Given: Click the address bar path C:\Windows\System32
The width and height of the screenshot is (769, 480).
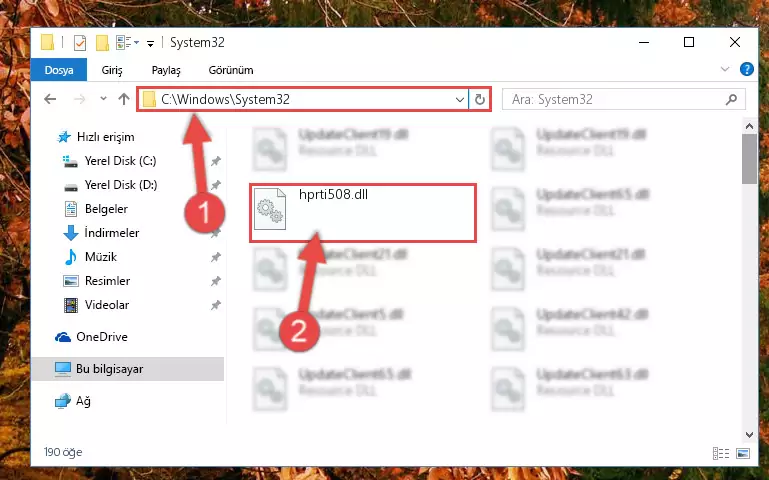Looking at the screenshot, I should tap(226, 100).
